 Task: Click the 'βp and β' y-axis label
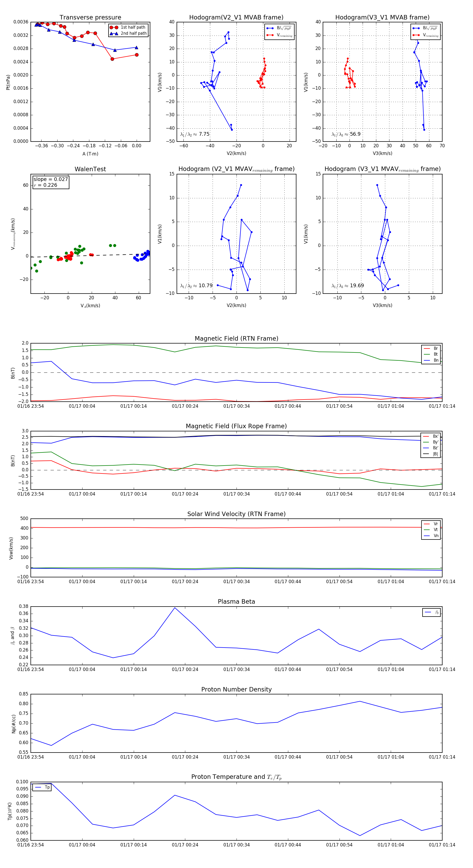click(12, 635)
